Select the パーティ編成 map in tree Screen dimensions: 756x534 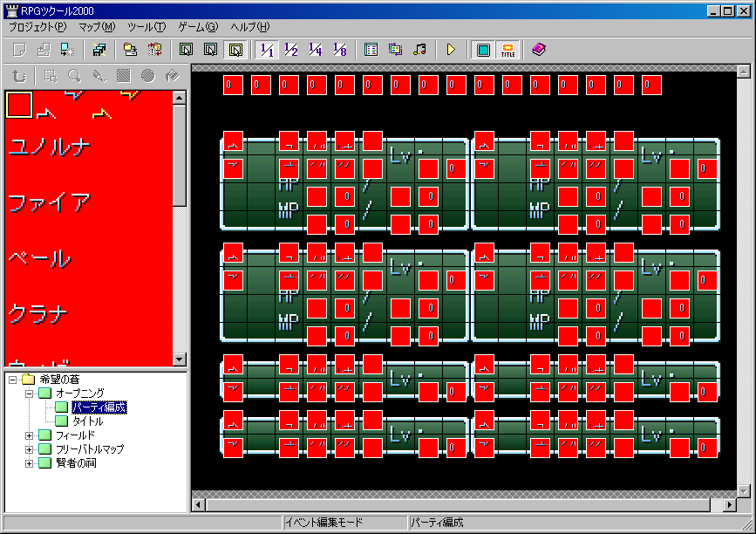[99, 407]
